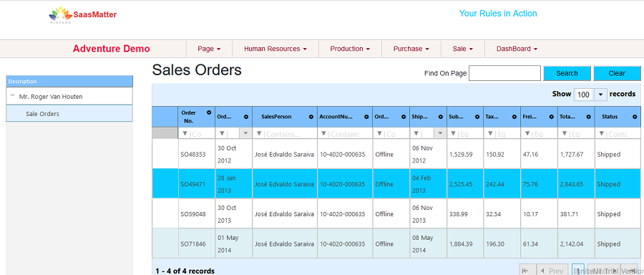The width and height of the screenshot is (644, 275).
Task: Open the Production menu
Action: pos(350,49)
